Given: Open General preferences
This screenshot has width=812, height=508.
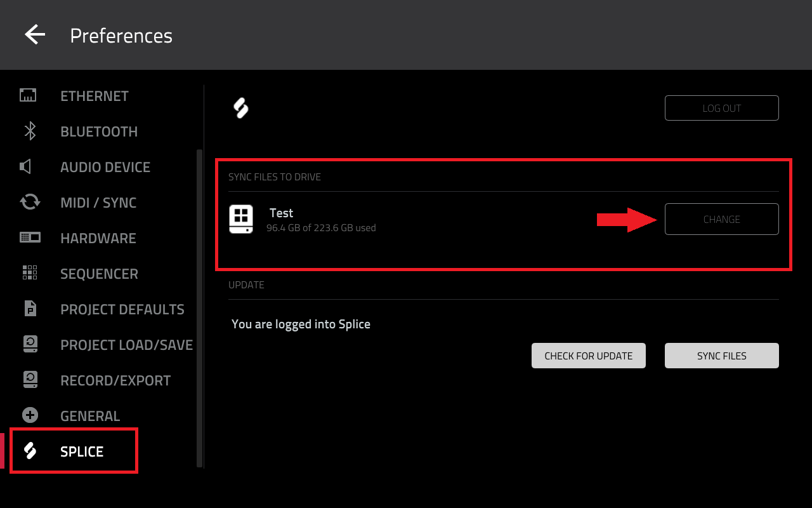Looking at the screenshot, I should coord(90,416).
